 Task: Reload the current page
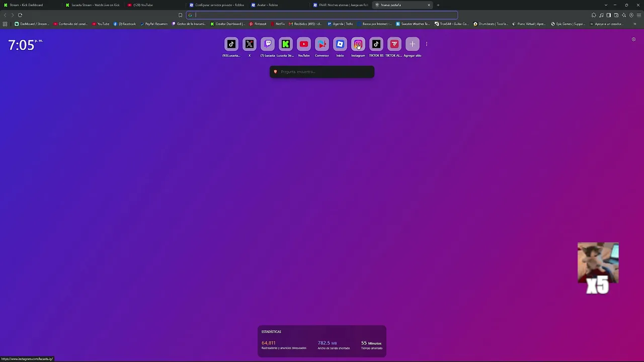pos(20,15)
